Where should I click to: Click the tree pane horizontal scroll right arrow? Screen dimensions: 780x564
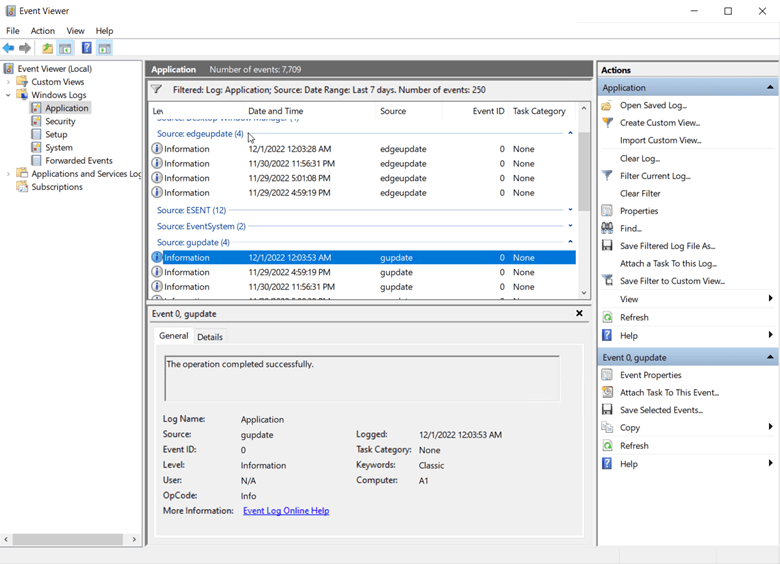[134, 539]
